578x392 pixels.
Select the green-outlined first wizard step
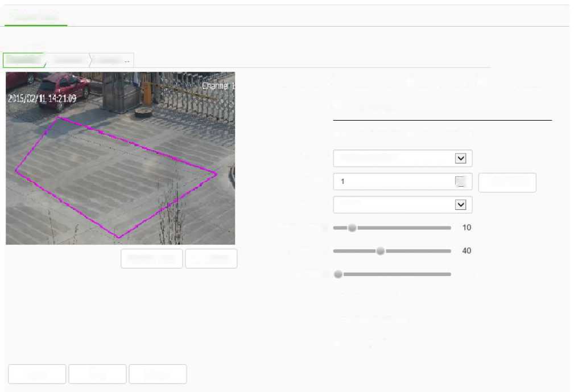coord(24,60)
